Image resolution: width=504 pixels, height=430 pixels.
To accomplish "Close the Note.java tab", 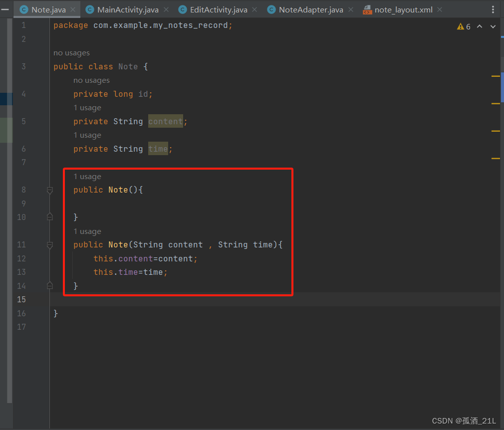I will click(73, 9).
